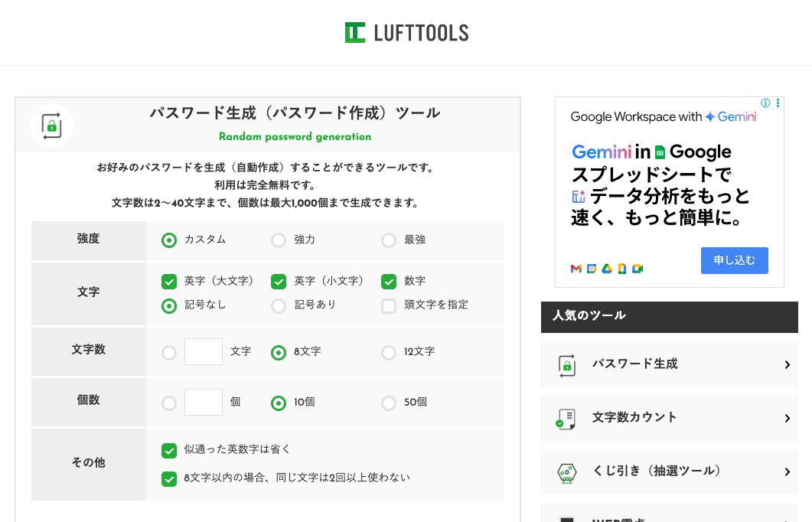Choose the 12文字 length option
This screenshot has width=812, height=522.
(389, 353)
